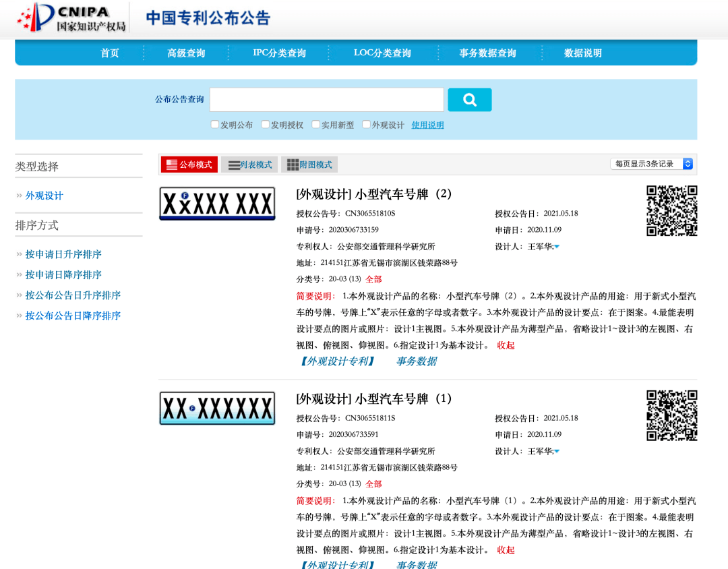Enable the 实用新型 filter
Image resolution: width=728 pixels, height=569 pixels.
pyautogui.click(x=315, y=124)
